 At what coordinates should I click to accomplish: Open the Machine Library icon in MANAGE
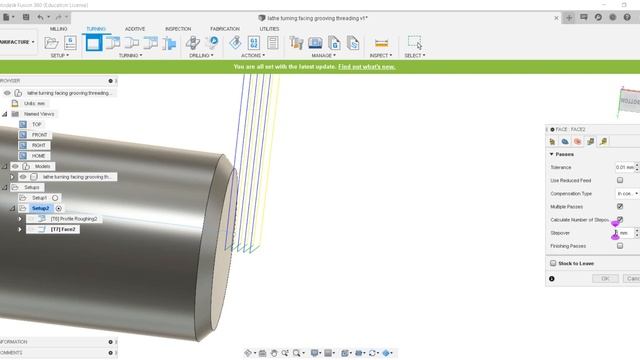315,43
